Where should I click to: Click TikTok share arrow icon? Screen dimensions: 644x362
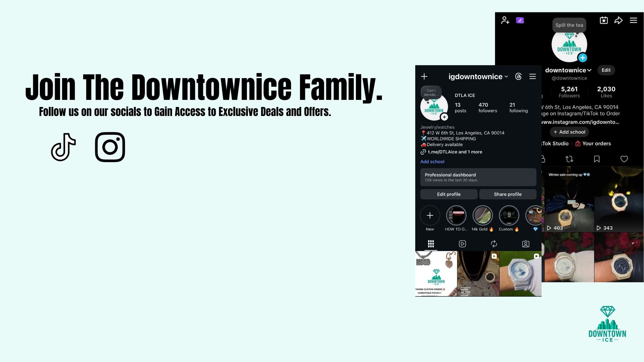tap(619, 20)
